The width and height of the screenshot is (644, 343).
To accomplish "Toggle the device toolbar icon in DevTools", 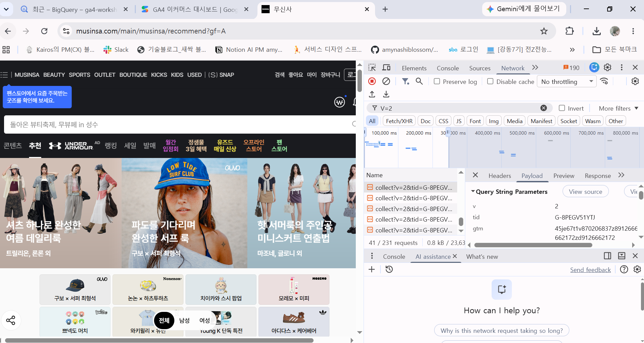I will click(x=386, y=68).
